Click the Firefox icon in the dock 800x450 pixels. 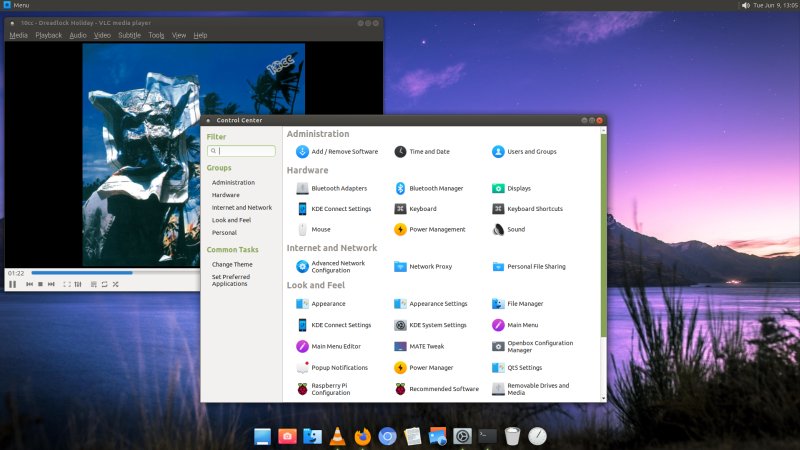point(362,436)
